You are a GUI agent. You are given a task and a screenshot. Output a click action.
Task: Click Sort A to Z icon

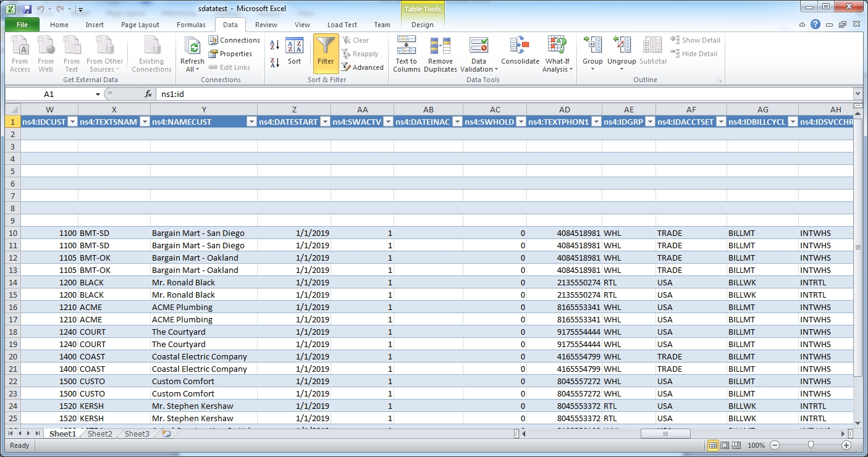tap(275, 45)
